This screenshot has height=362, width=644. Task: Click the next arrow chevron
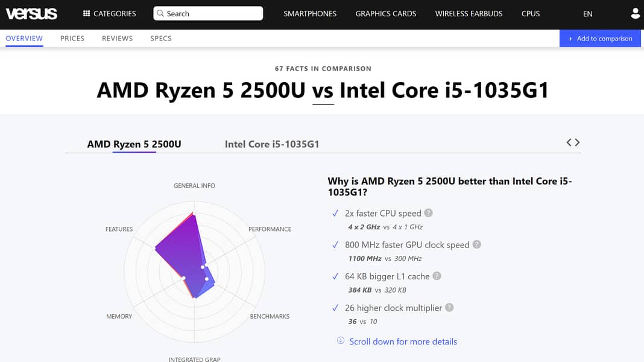coord(578,142)
